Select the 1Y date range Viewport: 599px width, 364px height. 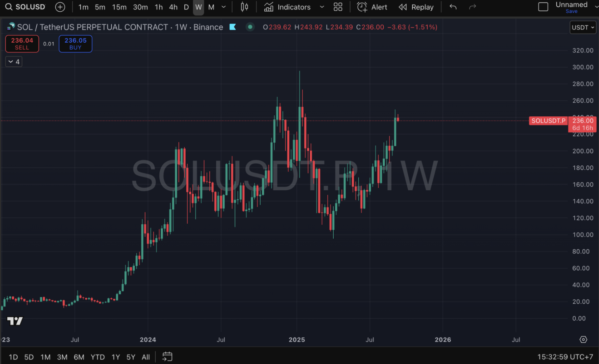[115, 357]
